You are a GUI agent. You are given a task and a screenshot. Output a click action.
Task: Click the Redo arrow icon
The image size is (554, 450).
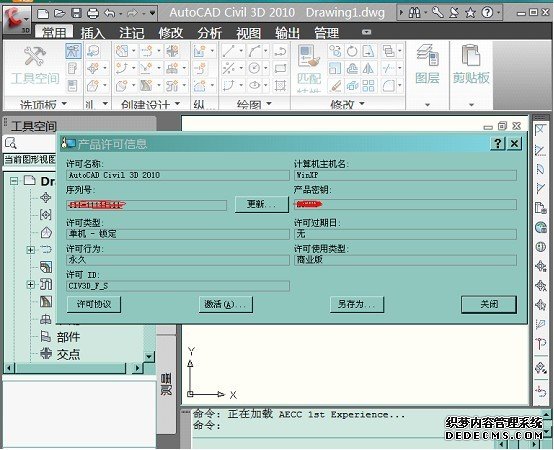click(x=132, y=13)
